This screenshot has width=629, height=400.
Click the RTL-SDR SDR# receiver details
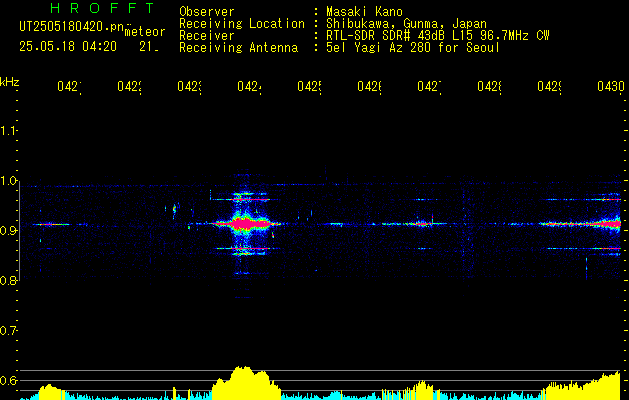click(x=438, y=36)
